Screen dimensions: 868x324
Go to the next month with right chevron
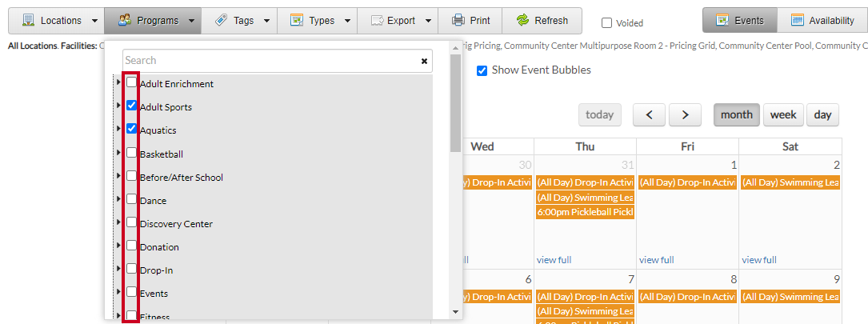[x=686, y=114]
